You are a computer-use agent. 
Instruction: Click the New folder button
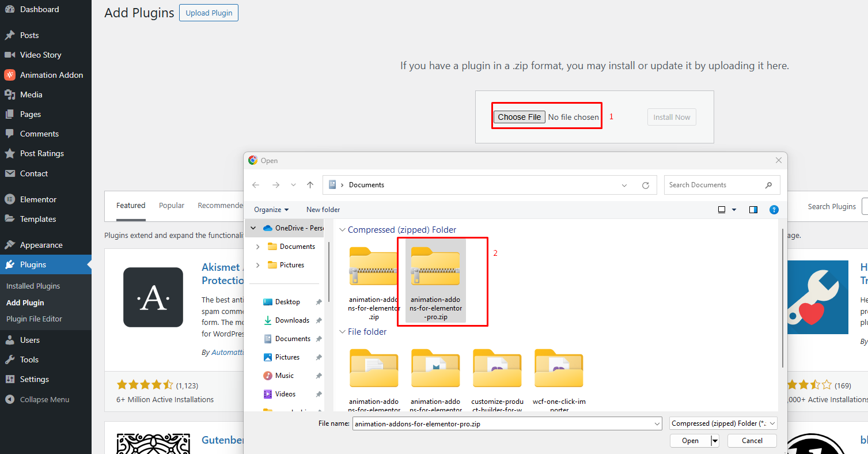323,210
